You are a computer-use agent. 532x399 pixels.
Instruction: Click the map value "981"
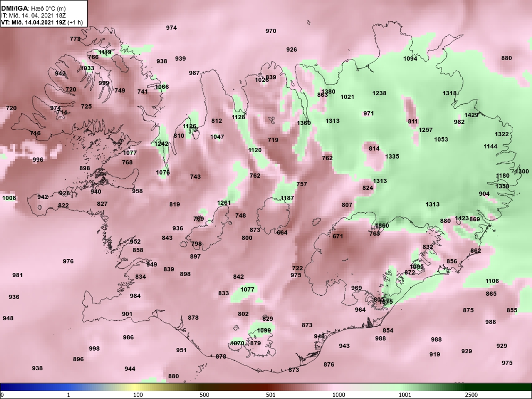point(18,275)
